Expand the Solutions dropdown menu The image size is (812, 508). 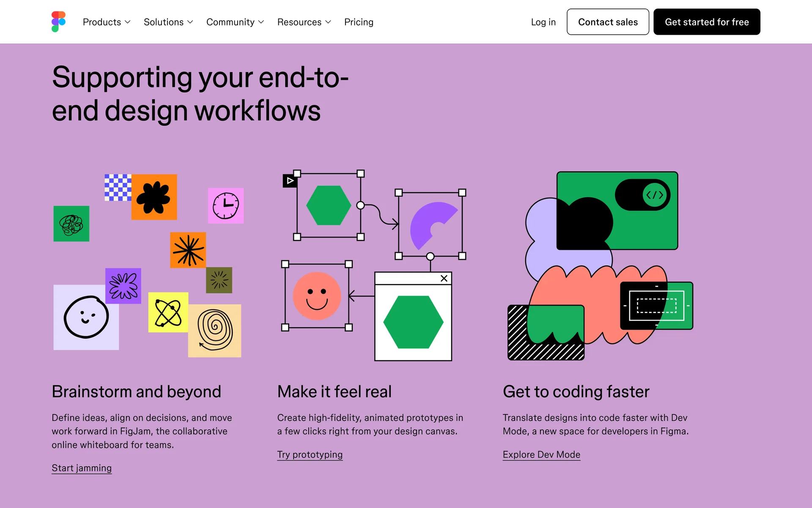click(x=168, y=22)
